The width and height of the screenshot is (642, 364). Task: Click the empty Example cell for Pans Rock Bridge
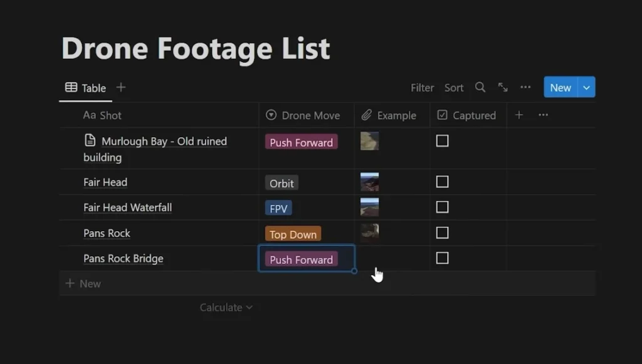(x=392, y=259)
